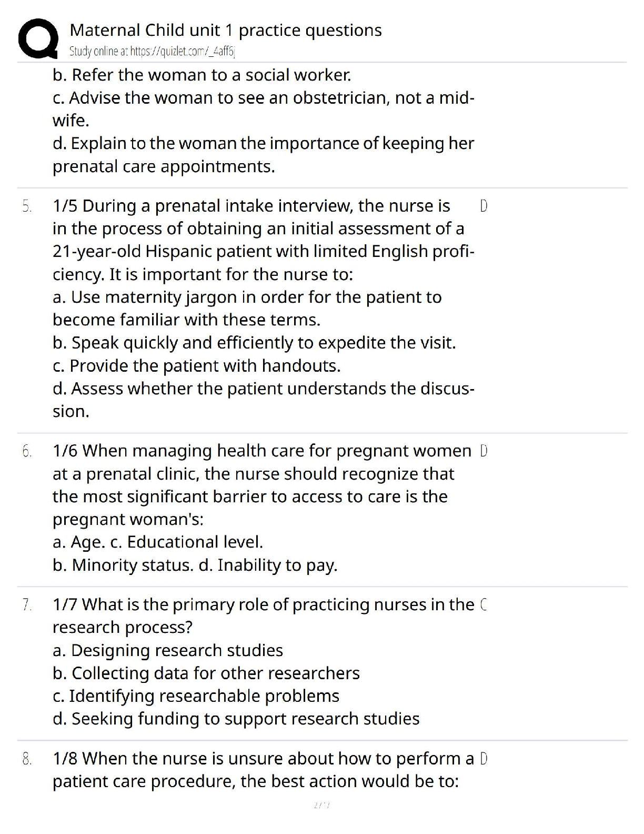Select option 'Refer the woman to a social worker'
The image size is (644, 834).
pos(202,75)
